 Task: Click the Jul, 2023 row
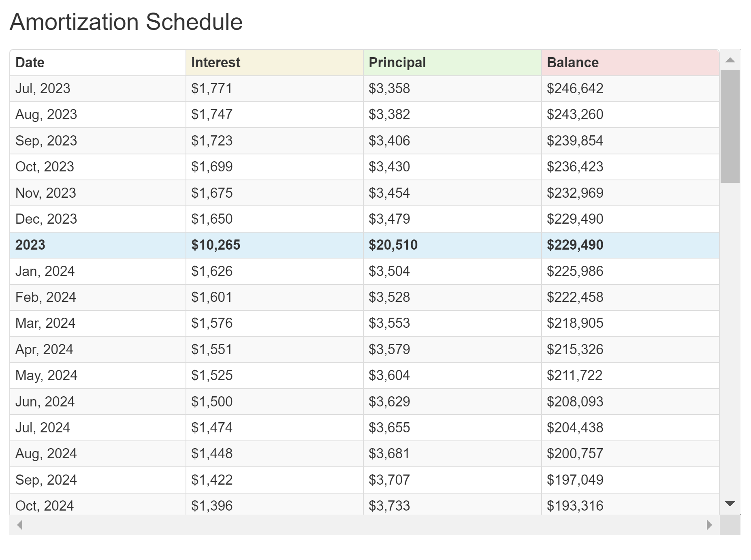pyautogui.click(x=284, y=88)
